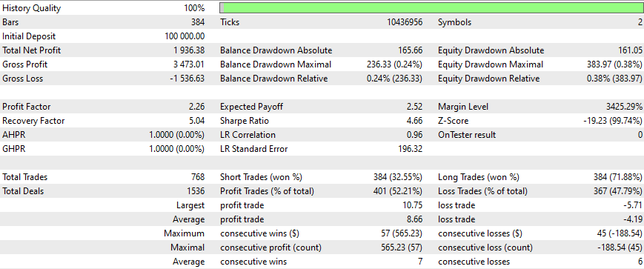
Task: Select Loss Trades value 367 (47.79%)
Action: 618,191
